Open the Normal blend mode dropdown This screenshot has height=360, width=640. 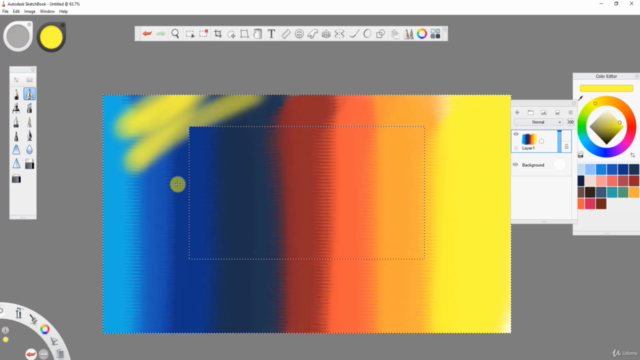coord(538,122)
